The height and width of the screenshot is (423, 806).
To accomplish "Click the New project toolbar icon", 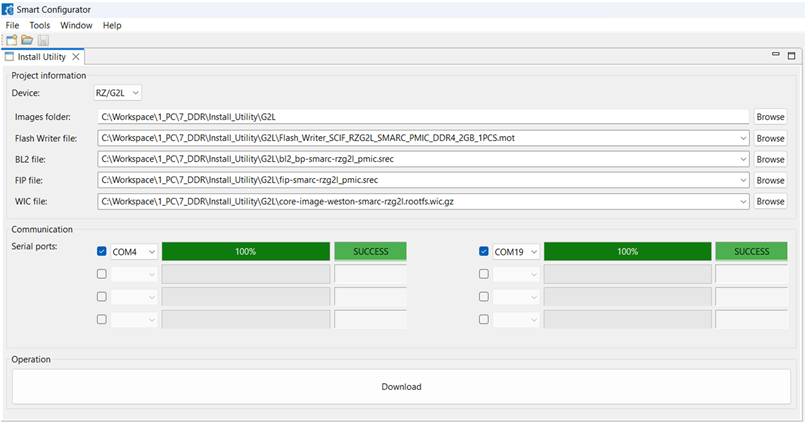I will tap(11, 40).
